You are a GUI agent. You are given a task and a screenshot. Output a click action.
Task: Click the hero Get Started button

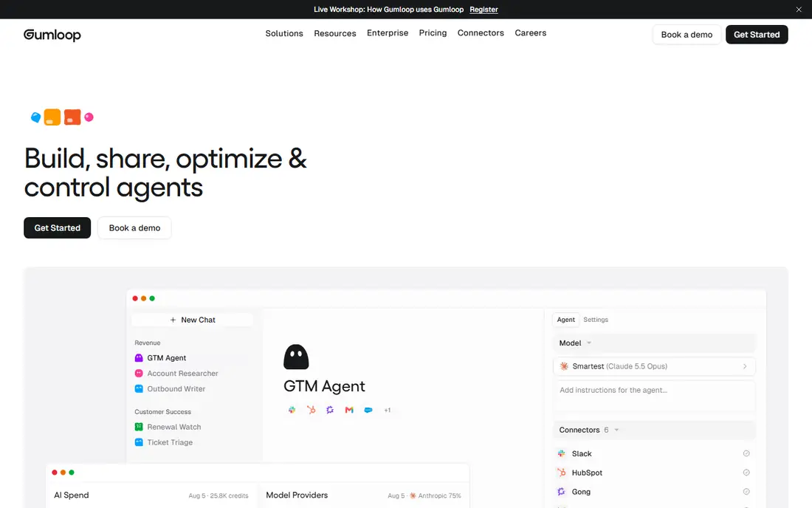click(57, 228)
